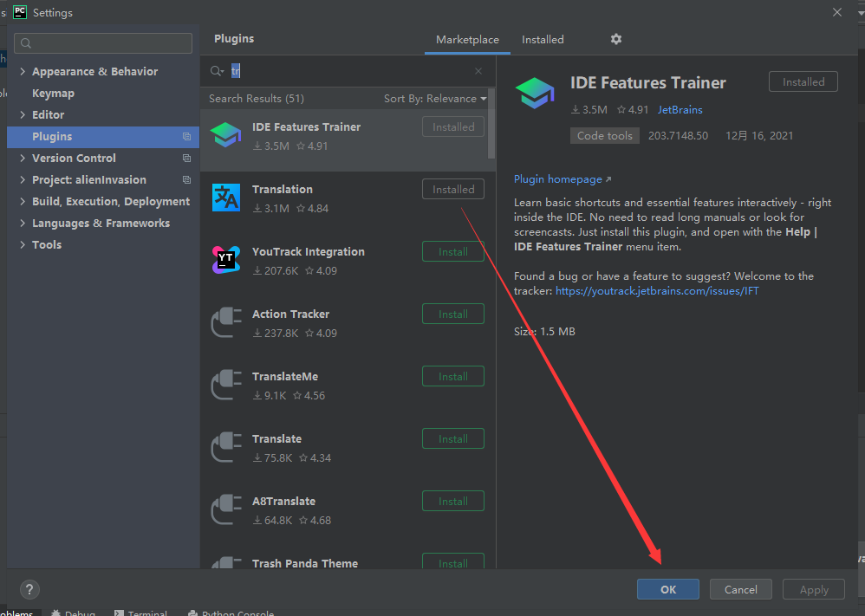Expand the Tools settings section
This screenshot has width=865, height=616.
tap(23, 245)
